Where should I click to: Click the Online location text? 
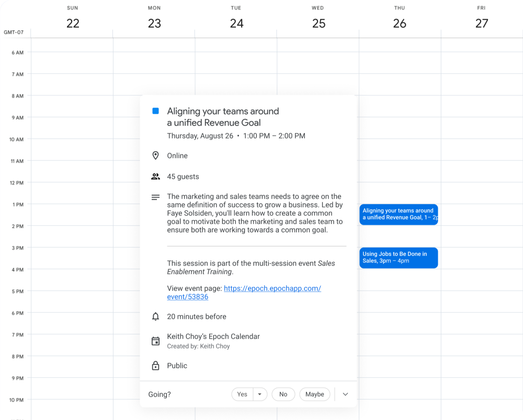(x=177, y=156)
